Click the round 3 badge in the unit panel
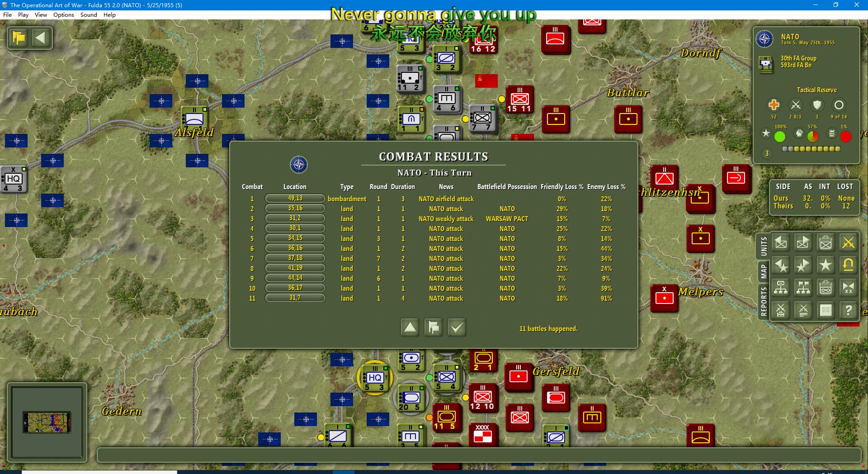The width and height of the screenshot is (868, 474). tap(767, 153)
